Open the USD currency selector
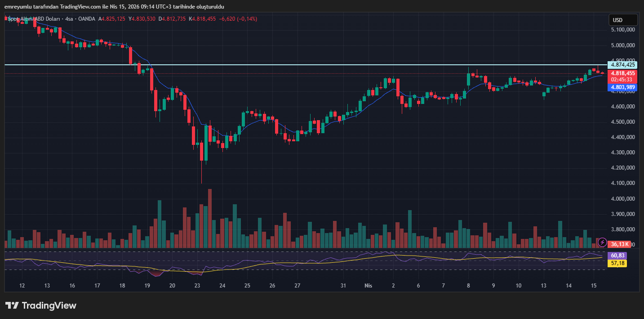Viewport: 644px width, 319px height. [623, 20]
